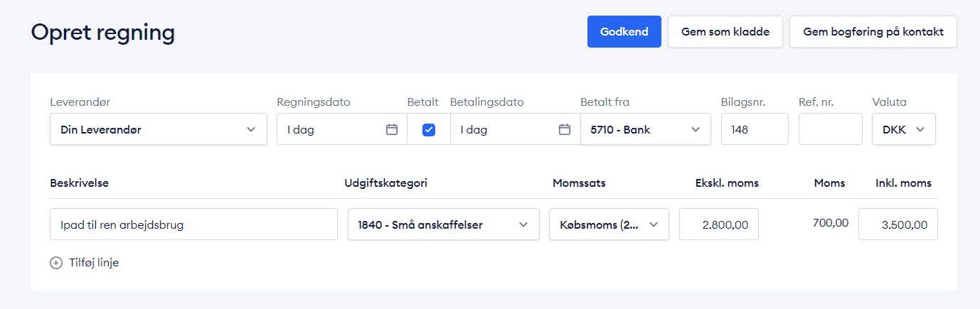
Task: Click Gem bogføring på kontakt
Action: click(x=873, y=32)
